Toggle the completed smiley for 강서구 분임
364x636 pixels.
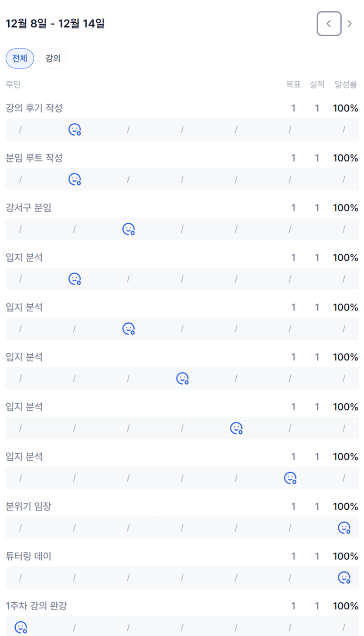coord(128,229)
